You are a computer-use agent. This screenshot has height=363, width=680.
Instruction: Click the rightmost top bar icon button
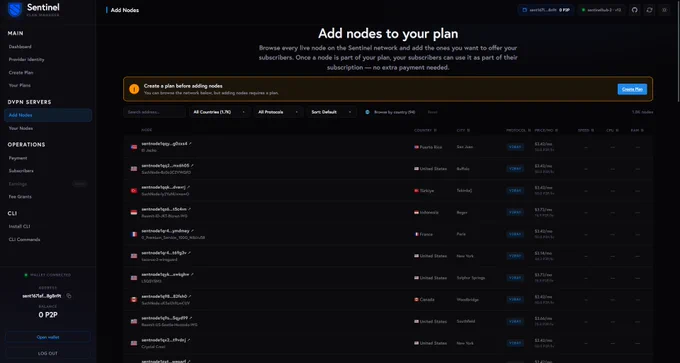click(x=664, y=10)
